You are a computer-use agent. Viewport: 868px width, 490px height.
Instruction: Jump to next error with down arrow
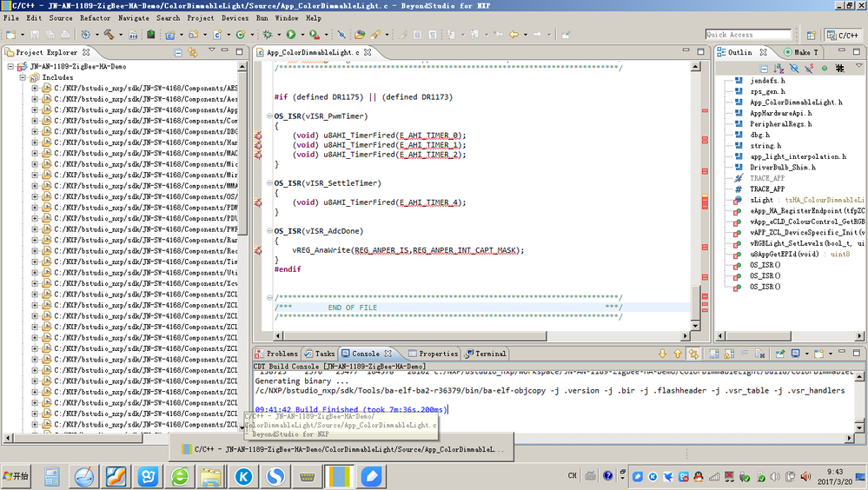tap(663, 354)
